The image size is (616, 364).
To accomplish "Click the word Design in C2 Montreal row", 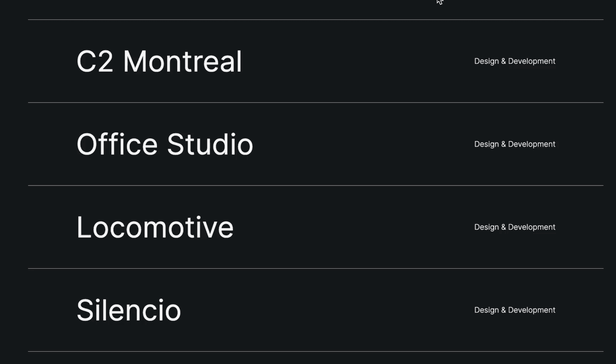I will pyautogui.click(x=486, y=61).
